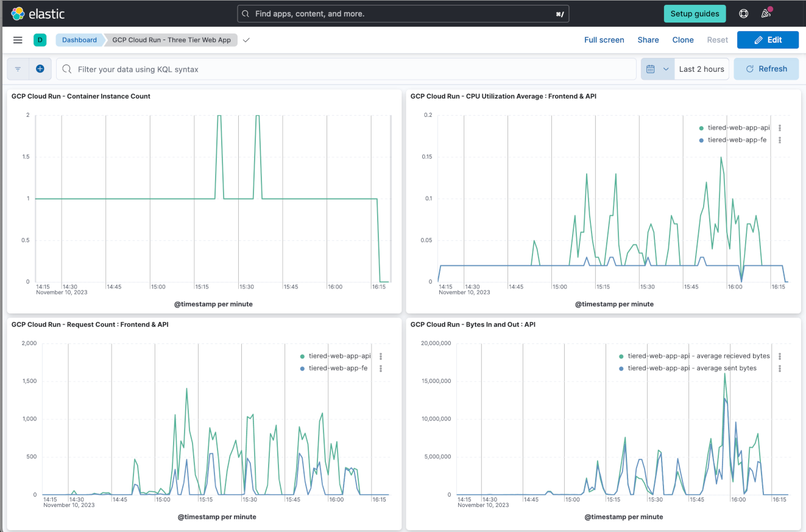Click the saved dashboard checkmark badge
806x532 pixels.
pyautogui.click(x=246, y=40)
